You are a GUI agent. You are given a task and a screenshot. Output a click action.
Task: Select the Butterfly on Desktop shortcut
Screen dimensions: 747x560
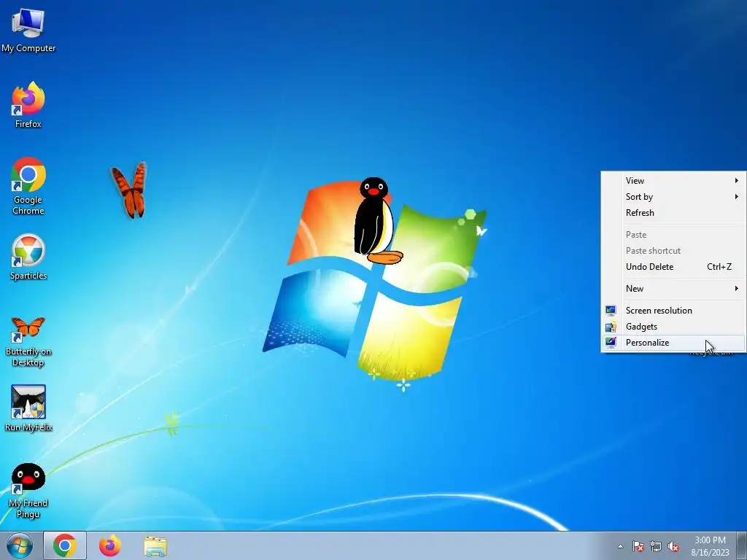point(28,342)
